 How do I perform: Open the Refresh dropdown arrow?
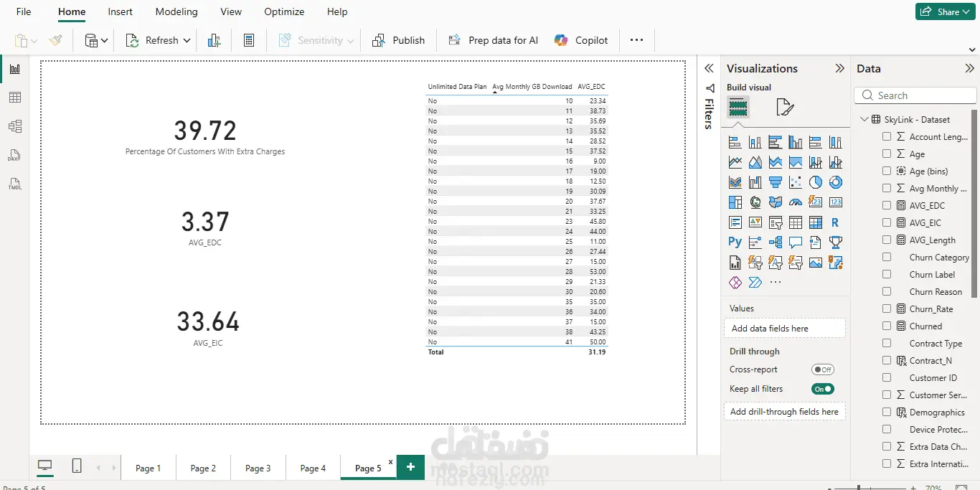(187, 41)
